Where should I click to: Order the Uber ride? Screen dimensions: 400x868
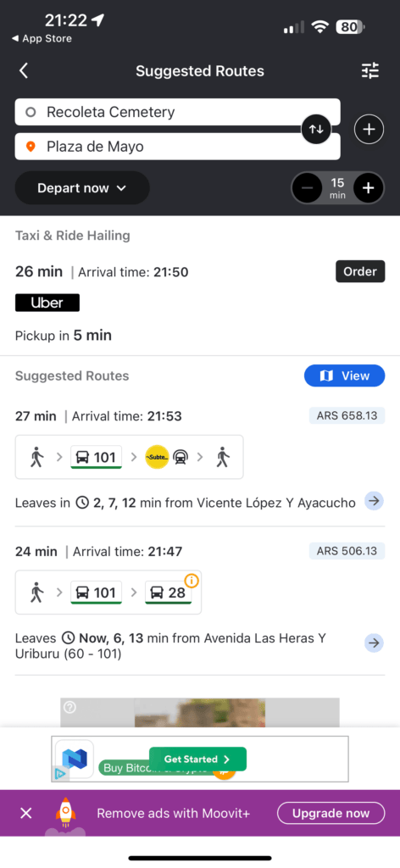pyautogui.click(x=360, y=271)
